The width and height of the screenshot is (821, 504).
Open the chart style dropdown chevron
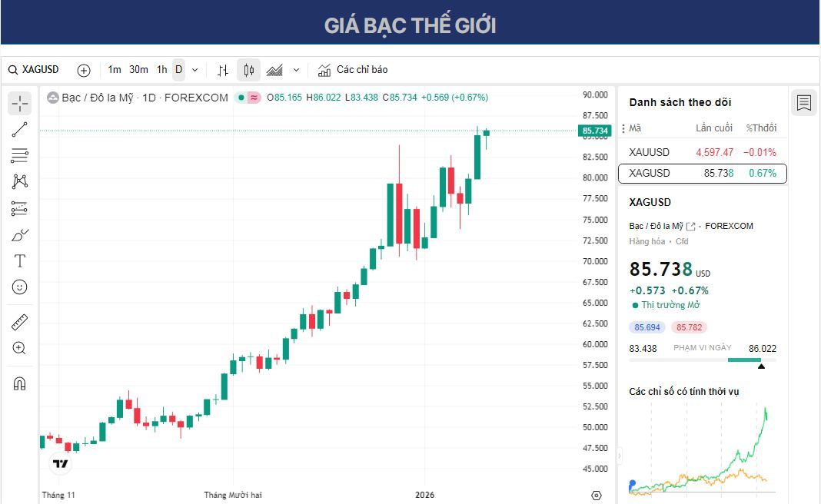pyautogui.click(x=295, y=69)
